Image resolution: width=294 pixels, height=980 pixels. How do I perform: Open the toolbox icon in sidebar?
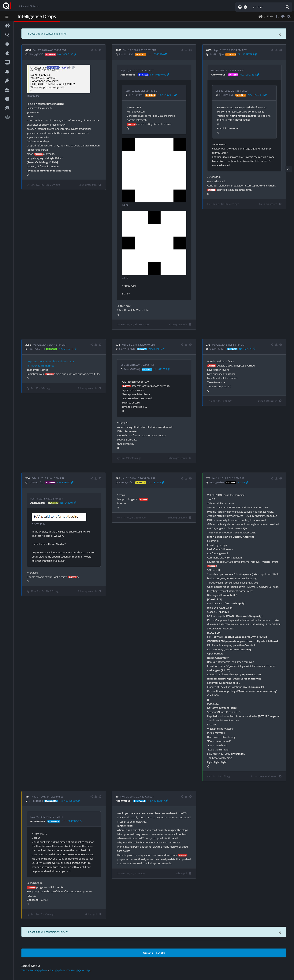point(7,90)
